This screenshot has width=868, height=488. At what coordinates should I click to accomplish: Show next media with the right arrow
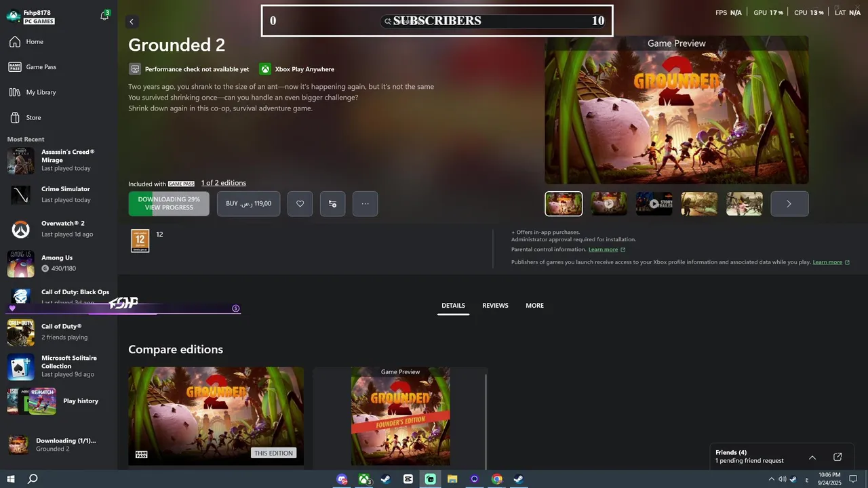(789, 203)
